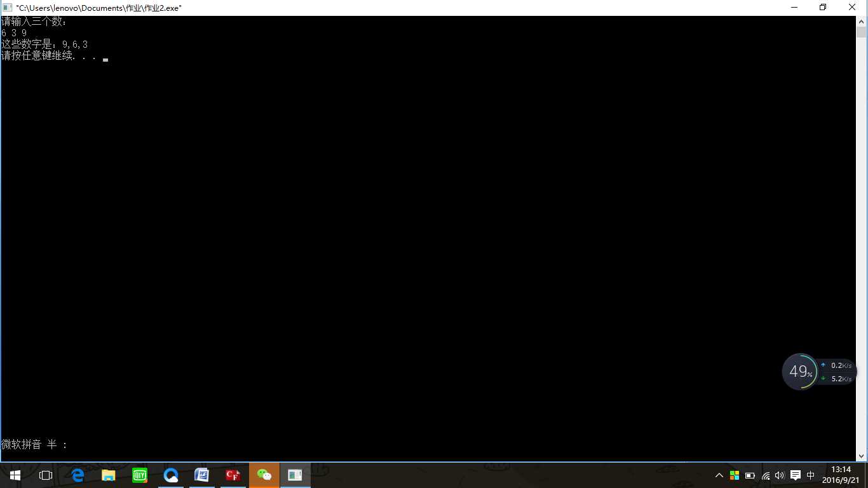This screenshot has height=488, width=868.
Task: Show hidden system tray icons
Action: [x=719, y=475]
